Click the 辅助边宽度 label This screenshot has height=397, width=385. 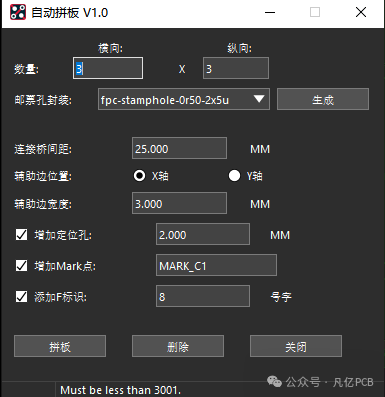click(43, 204)
